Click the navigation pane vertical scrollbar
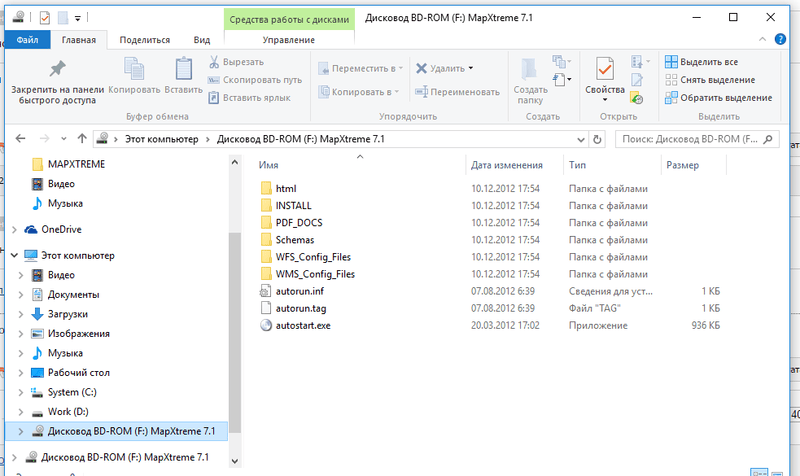The height and width of the screenshot is (476, 800). pyautogui.click(x=235, y=300)
